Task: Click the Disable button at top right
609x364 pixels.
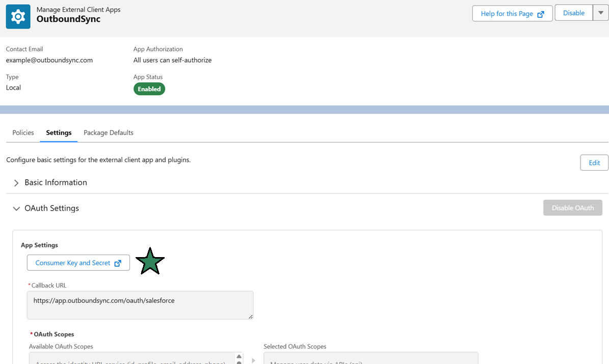Action: click(x=573, y=13)
